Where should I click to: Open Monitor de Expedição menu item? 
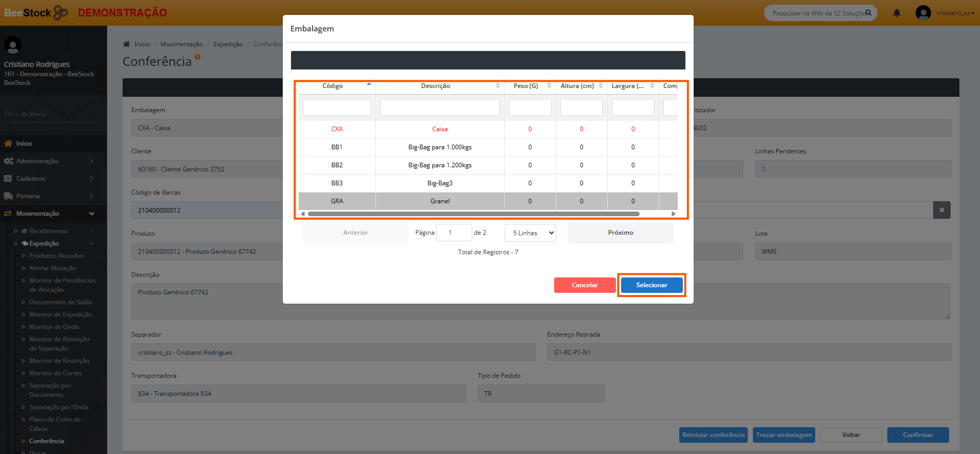pyautogui.click(x=60, y=315)
